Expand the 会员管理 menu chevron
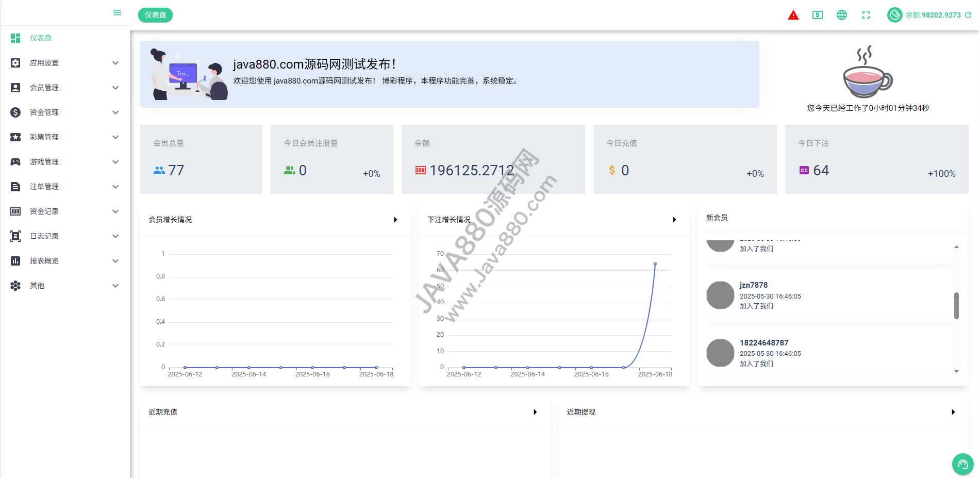This screenshot has height=478, width=980. coord(115,88)
